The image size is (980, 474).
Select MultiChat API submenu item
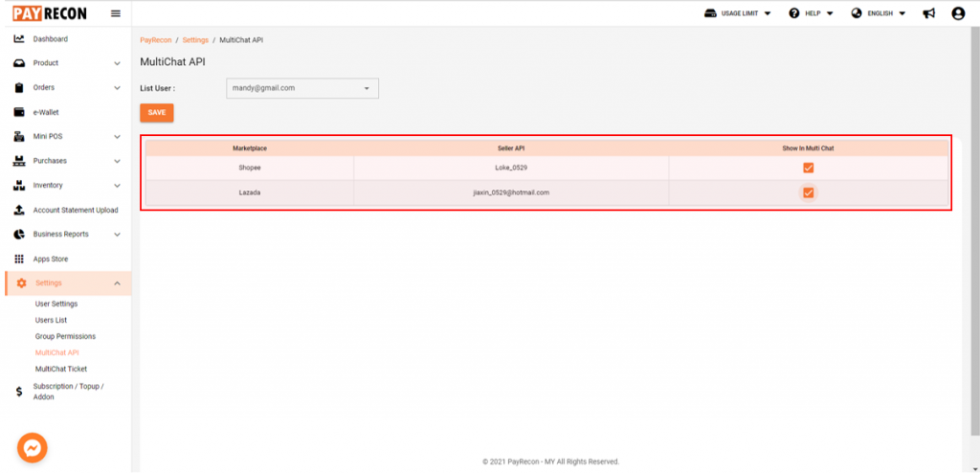tap(56, 352)
